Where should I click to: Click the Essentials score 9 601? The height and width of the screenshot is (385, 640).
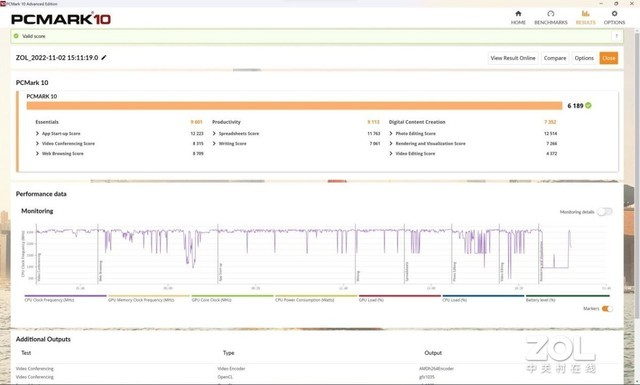tap(196, 122)
